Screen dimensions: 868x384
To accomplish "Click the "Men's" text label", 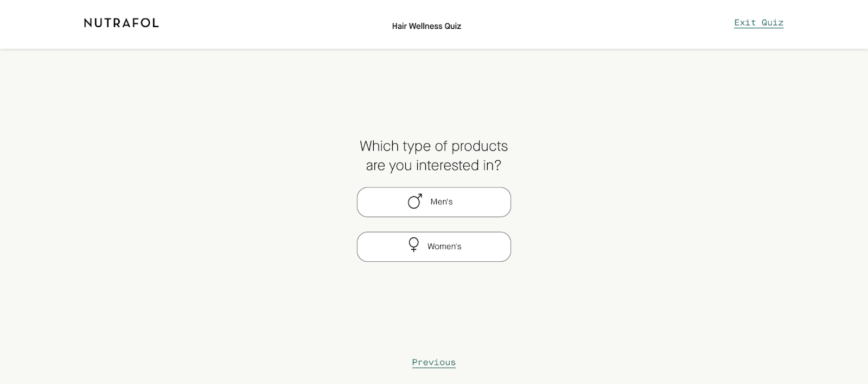I will click(442, 202).
